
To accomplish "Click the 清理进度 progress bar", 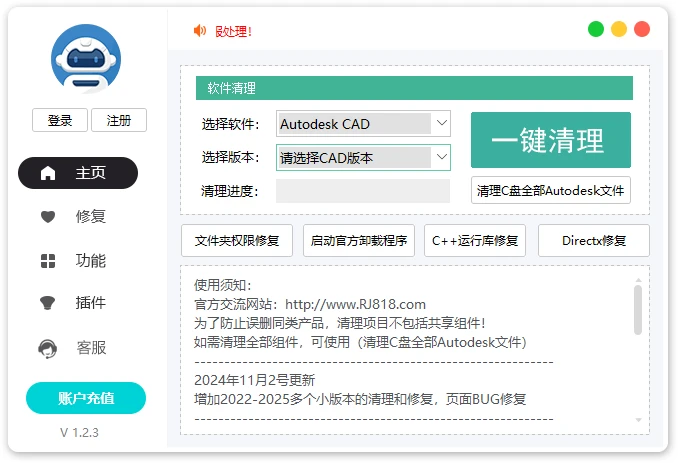I will tap(363, 191).
